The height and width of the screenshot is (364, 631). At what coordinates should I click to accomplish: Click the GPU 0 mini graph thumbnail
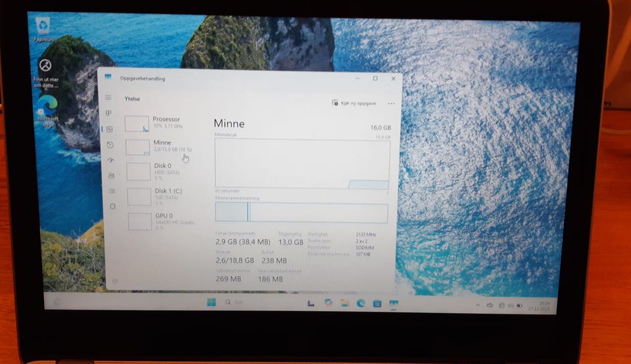140,221
